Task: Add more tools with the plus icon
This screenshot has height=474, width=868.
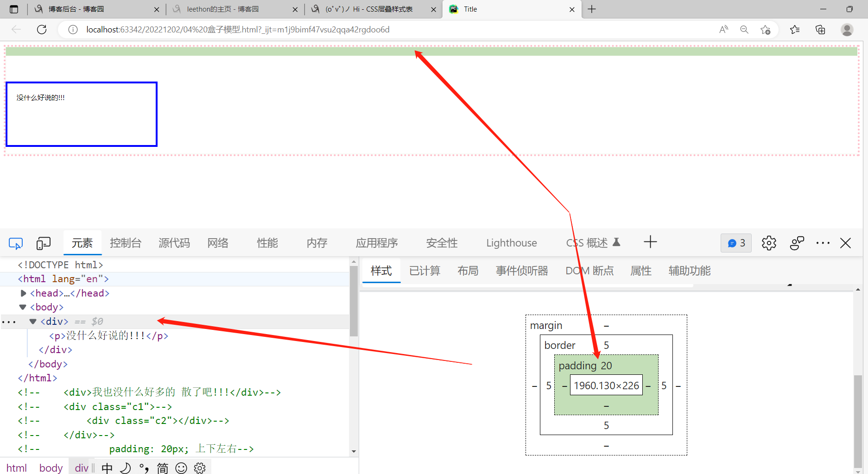Action: click(x=650, y=242)
